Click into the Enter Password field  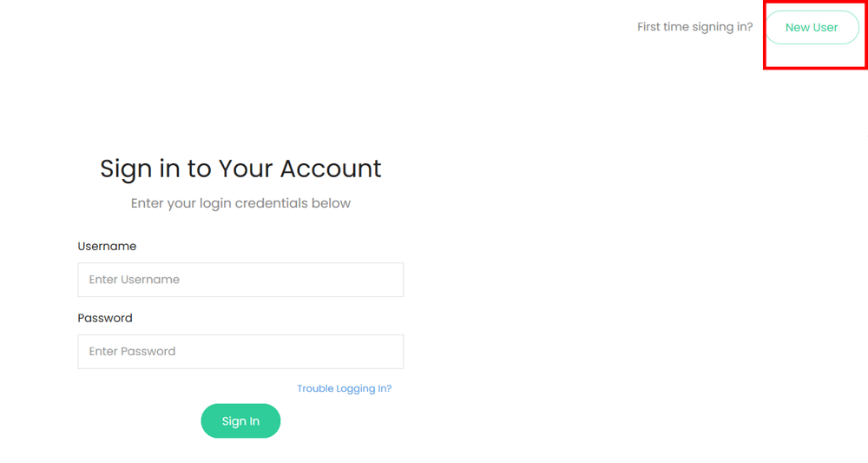240,352
